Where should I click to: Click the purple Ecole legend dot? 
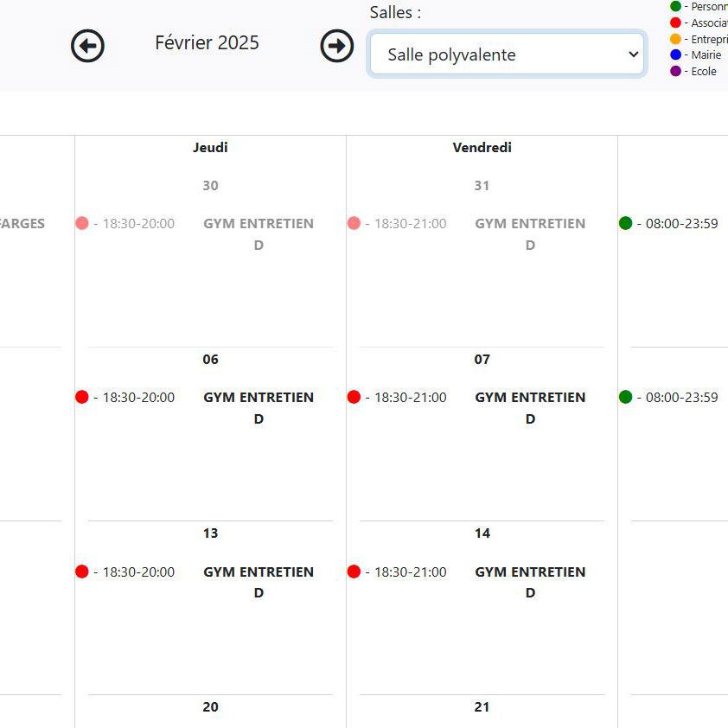pyautogui.click(x=675, y=71)
